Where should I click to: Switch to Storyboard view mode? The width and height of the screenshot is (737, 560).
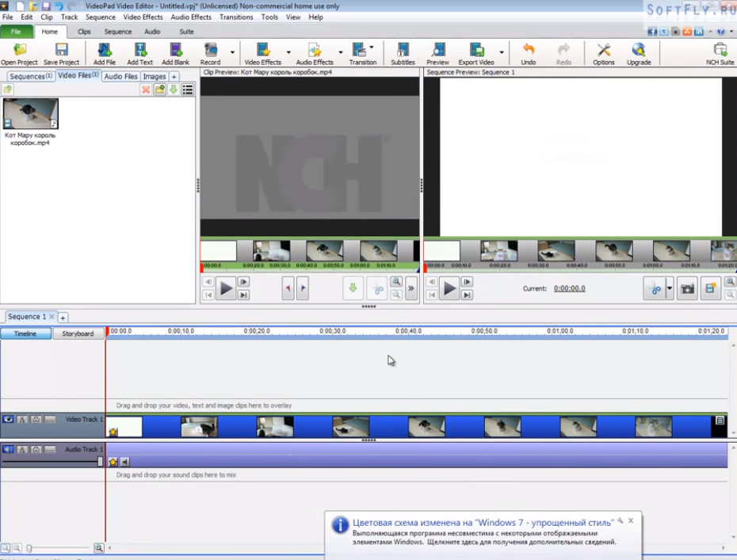click(78, 333)
